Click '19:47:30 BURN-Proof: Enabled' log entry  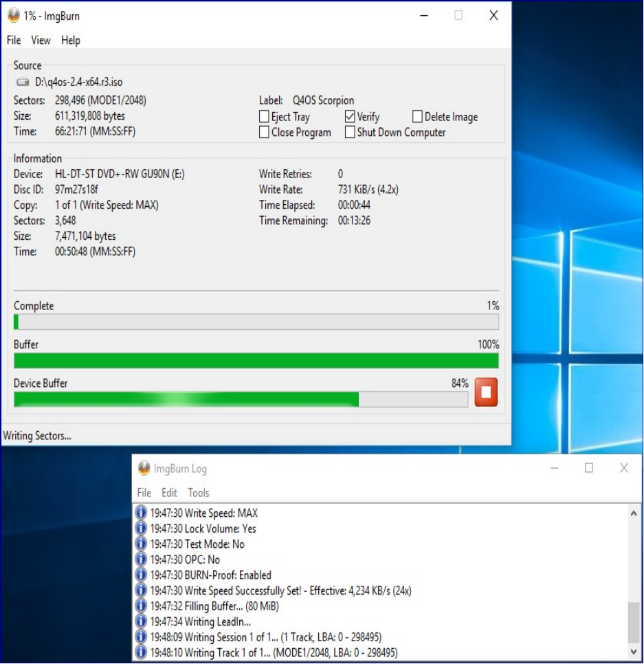(x=211, y=575)
